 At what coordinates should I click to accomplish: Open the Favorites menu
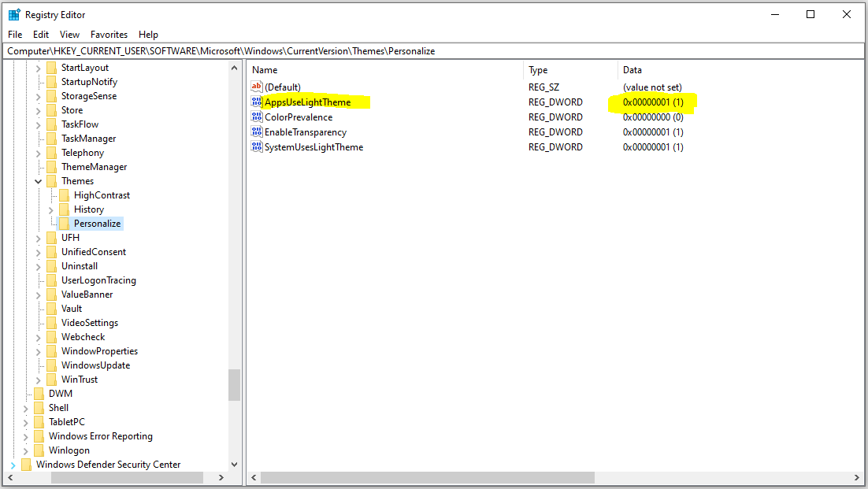click(109, 35)
